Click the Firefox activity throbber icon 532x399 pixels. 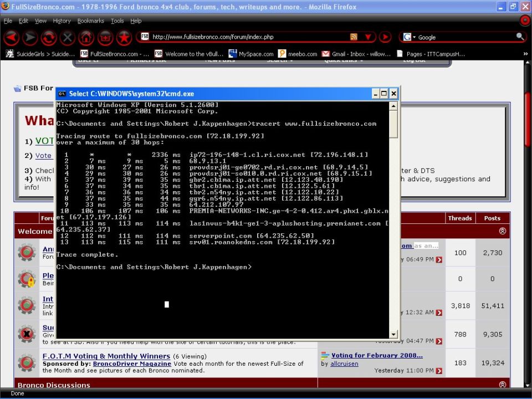(525, 21)
